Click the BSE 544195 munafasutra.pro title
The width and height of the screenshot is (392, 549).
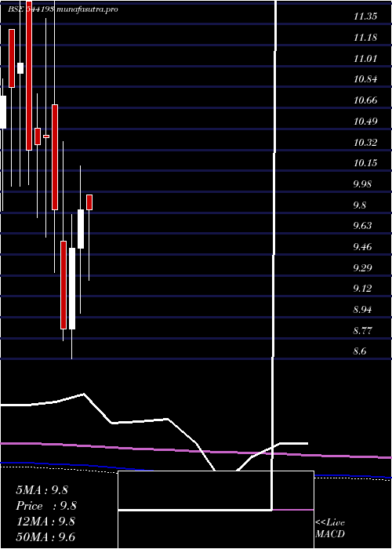click(63, 9)
